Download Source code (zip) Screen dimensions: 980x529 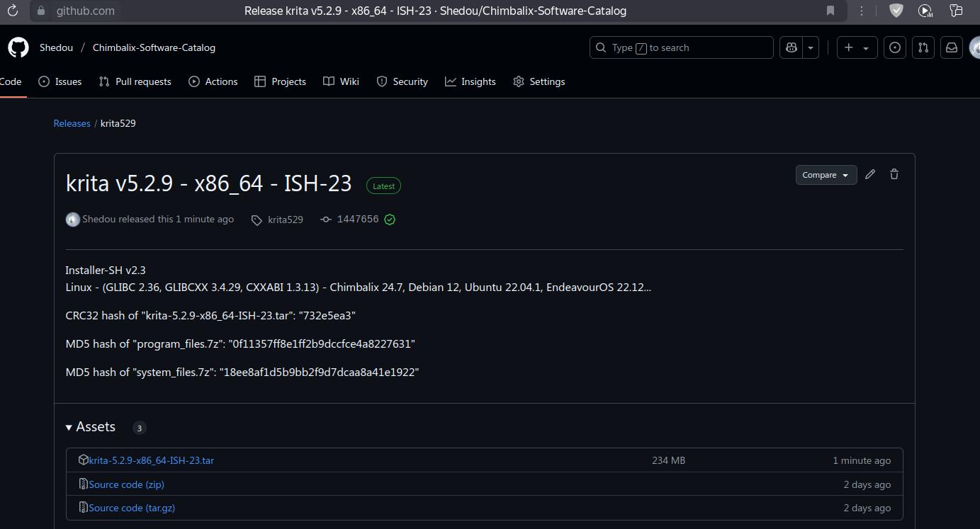[x=126, y=484]
